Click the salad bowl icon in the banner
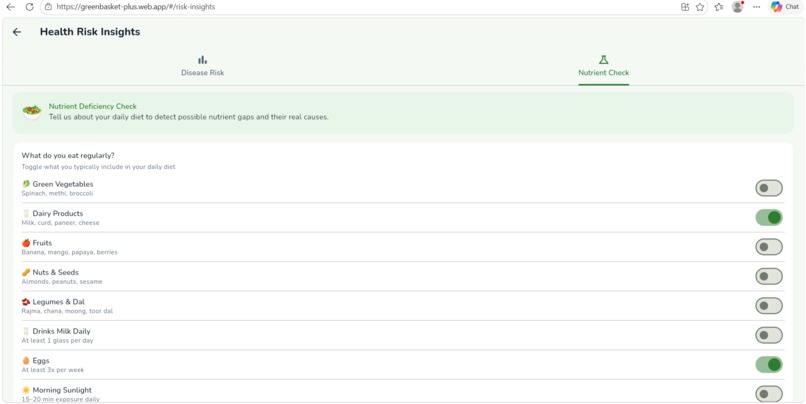The height and width of the screenshot is (404, 806). [x=32, y=112]
